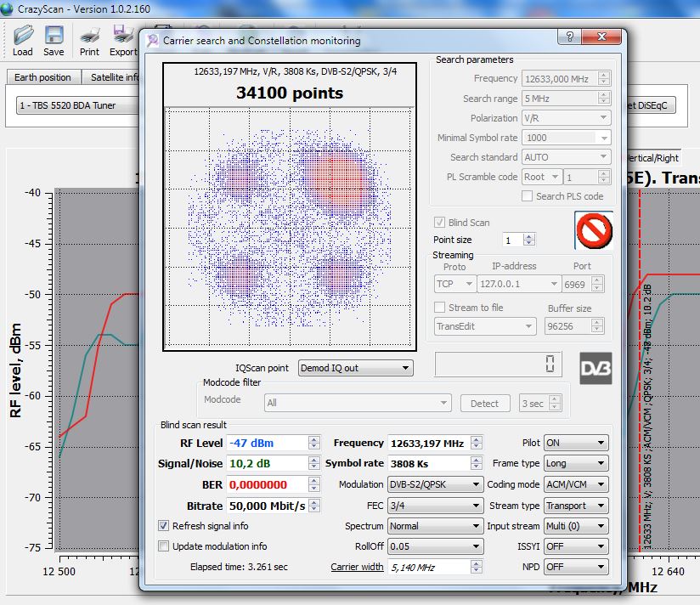The image size is (700, 605).
Task: Click the DVB logo icon
Action: point(596,369)
